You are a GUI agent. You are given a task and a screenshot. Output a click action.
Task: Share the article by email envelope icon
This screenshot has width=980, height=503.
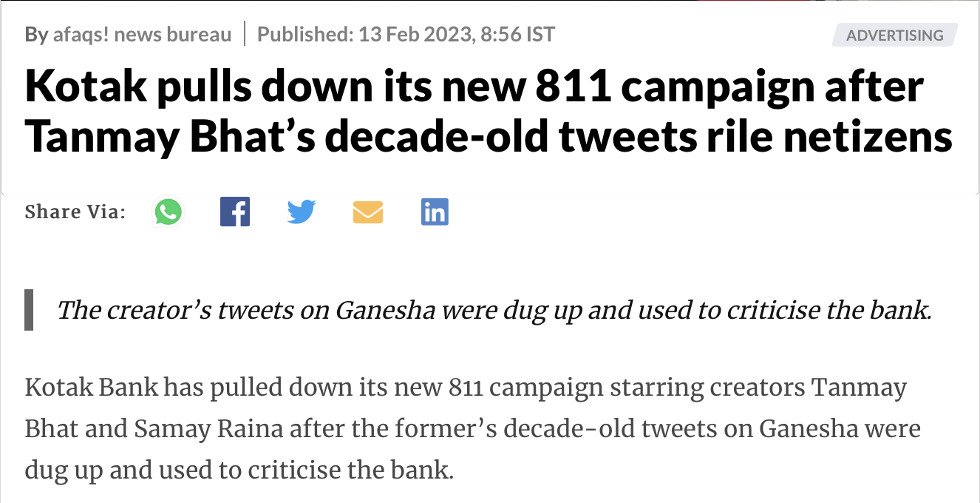coord(368,213)
